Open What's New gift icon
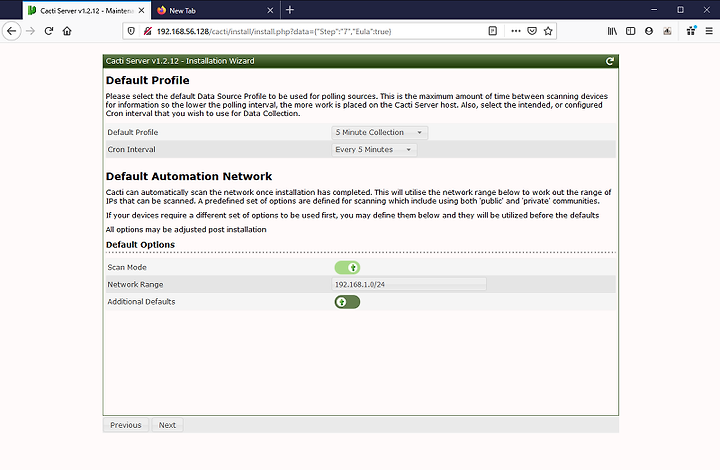720x470 pixels. pyautogui.click(x=691, y=31)
